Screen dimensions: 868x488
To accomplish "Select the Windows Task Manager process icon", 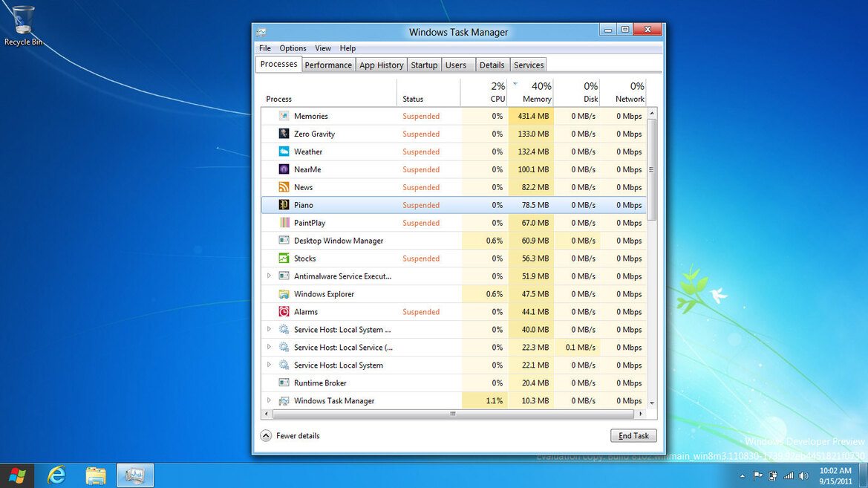I will point(284,400).
